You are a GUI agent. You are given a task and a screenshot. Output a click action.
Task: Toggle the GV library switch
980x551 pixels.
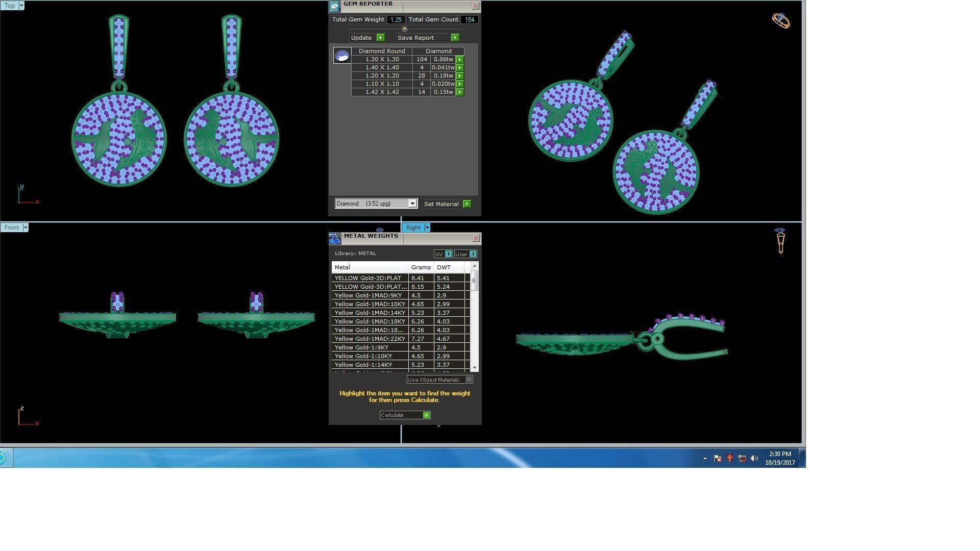tap(448, 254)
